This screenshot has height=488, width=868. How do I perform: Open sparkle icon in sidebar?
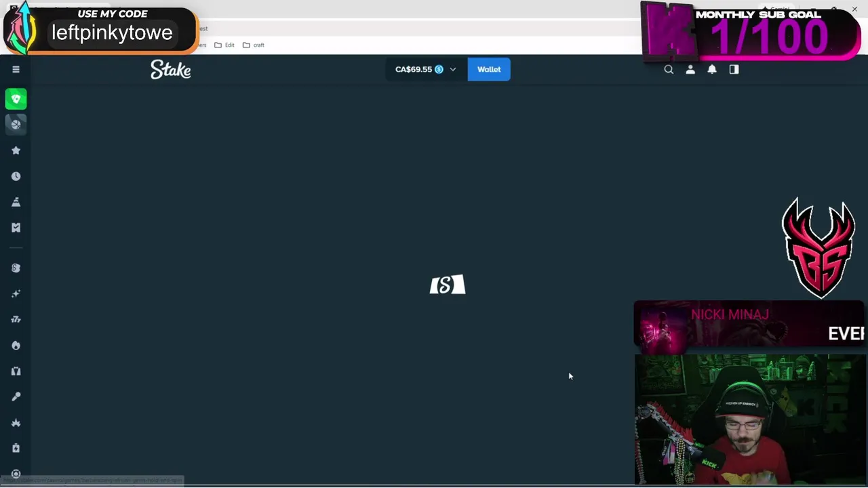[x=16, y=293]
